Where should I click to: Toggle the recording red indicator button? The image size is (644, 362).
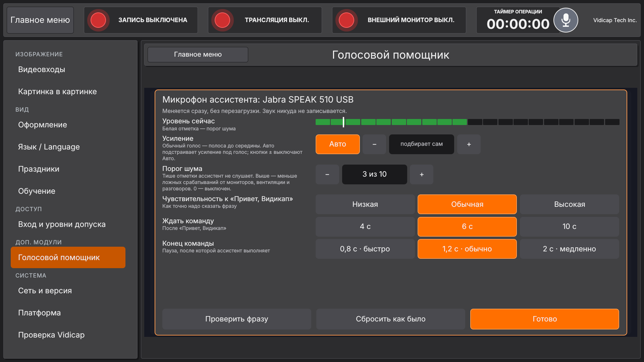98,20
